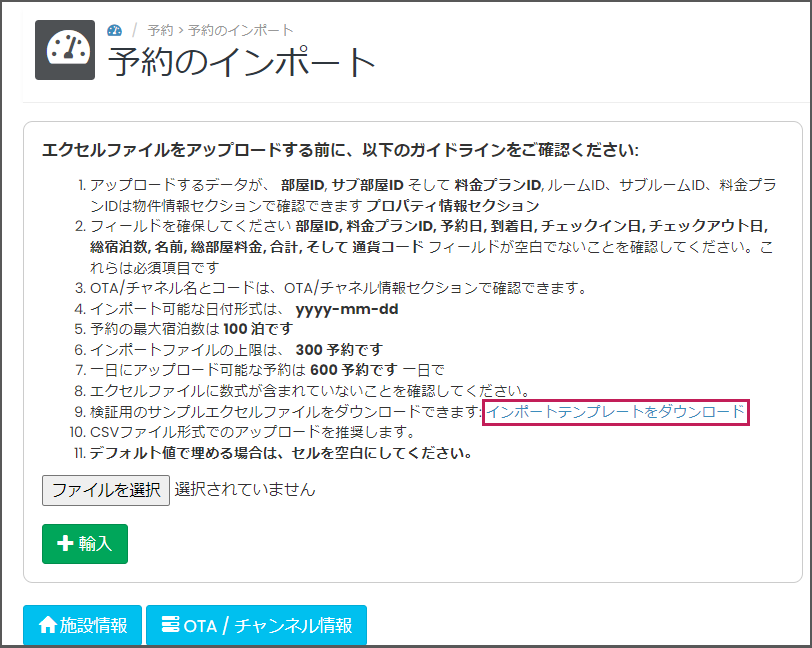812x648 pixels.
Task: Click the large dashboard gauge icon
Action: [x=65, y=50]
